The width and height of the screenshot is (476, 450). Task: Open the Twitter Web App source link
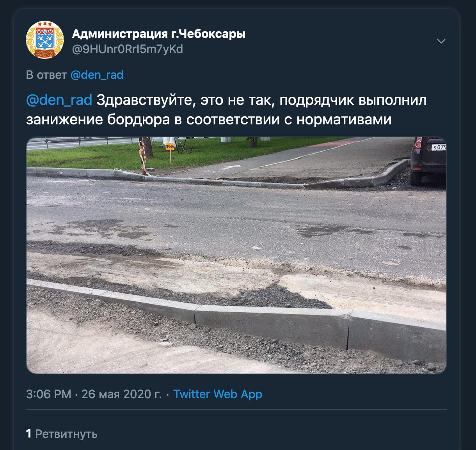(218, 394)
